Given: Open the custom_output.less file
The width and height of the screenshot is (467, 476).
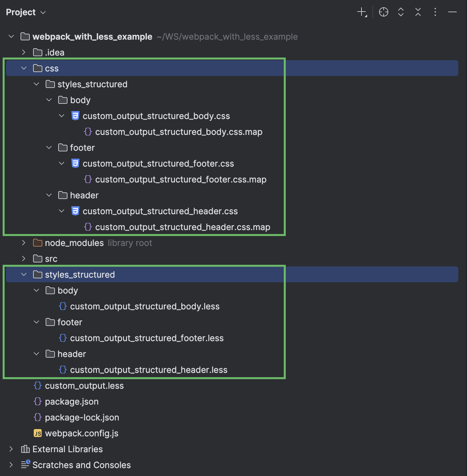Looking at the screenshot, I should 84,385.
